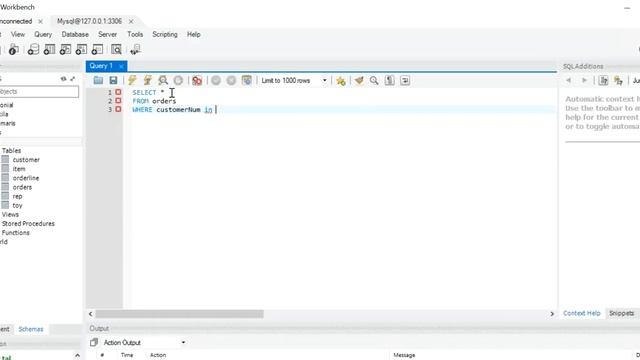This screenshot has width=640, height=360.
Task: Select the Query 1 editor tab
Action: click(101, 66)
